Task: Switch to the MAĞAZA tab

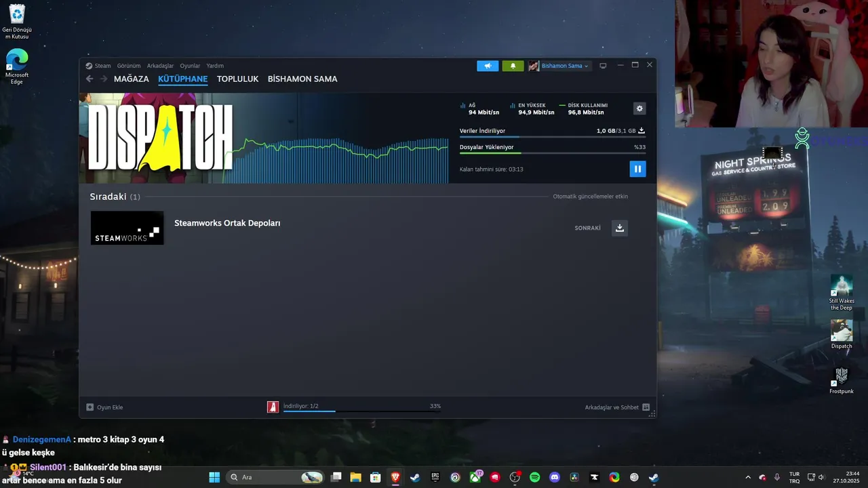Action: [132, 79]
